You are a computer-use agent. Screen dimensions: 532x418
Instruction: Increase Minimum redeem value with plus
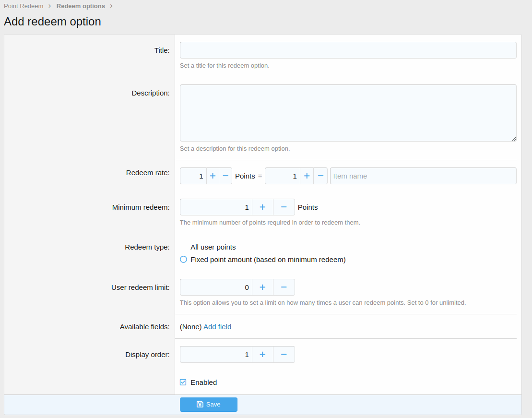click(x=262, y=207)
